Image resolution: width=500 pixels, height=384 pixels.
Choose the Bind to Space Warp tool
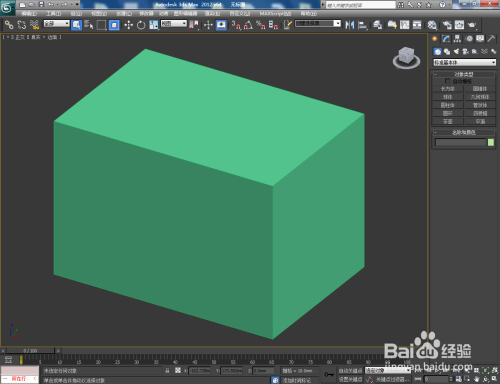34,25
